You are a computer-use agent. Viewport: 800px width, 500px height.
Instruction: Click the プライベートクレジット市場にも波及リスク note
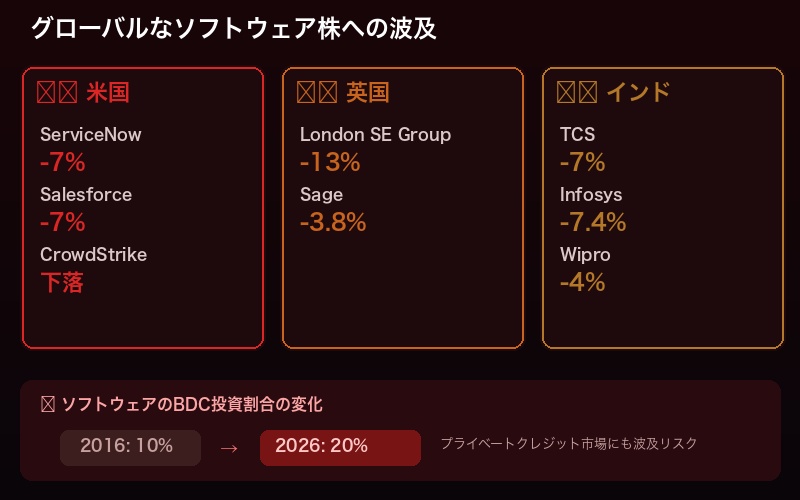[569, 443]
